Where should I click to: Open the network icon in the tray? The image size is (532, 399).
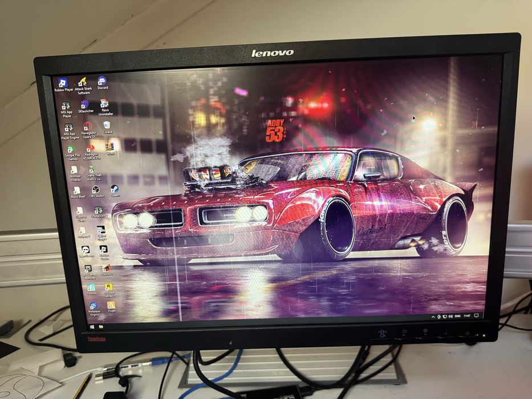point(444,316)
